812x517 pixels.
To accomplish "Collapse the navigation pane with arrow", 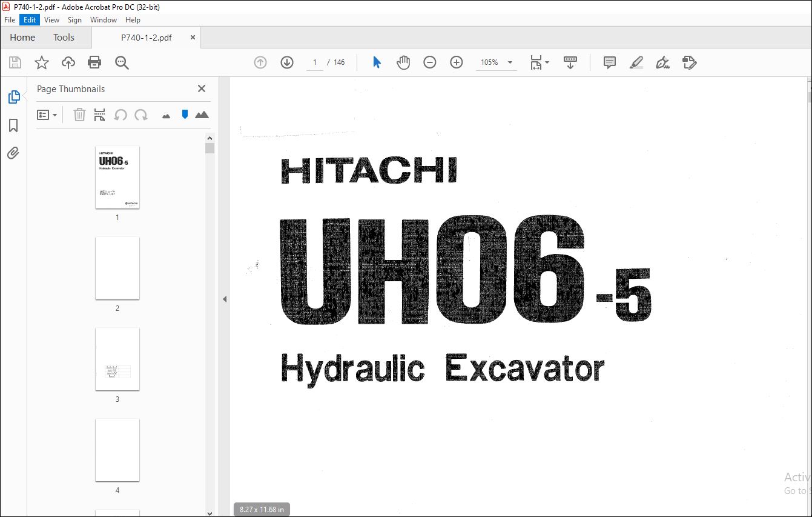I will click(225, 299).
